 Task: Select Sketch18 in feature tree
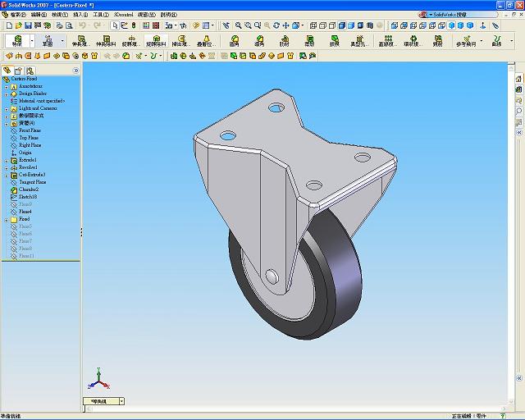(x=28, y=197)
